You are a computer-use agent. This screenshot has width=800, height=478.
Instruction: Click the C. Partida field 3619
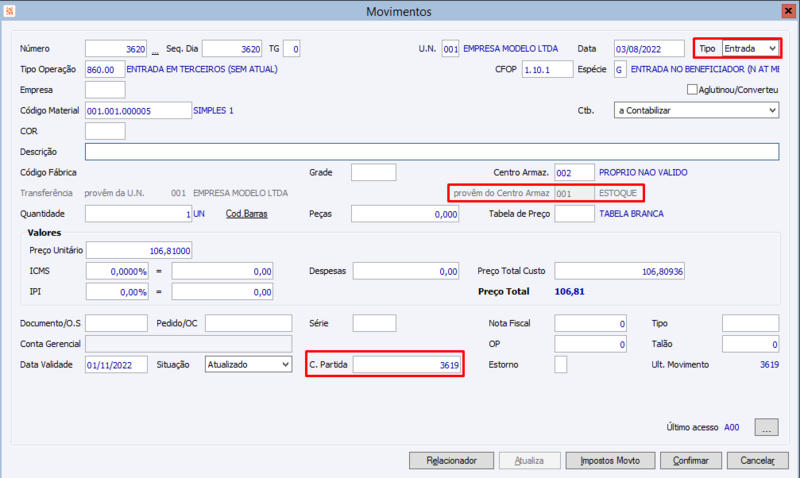407,364
